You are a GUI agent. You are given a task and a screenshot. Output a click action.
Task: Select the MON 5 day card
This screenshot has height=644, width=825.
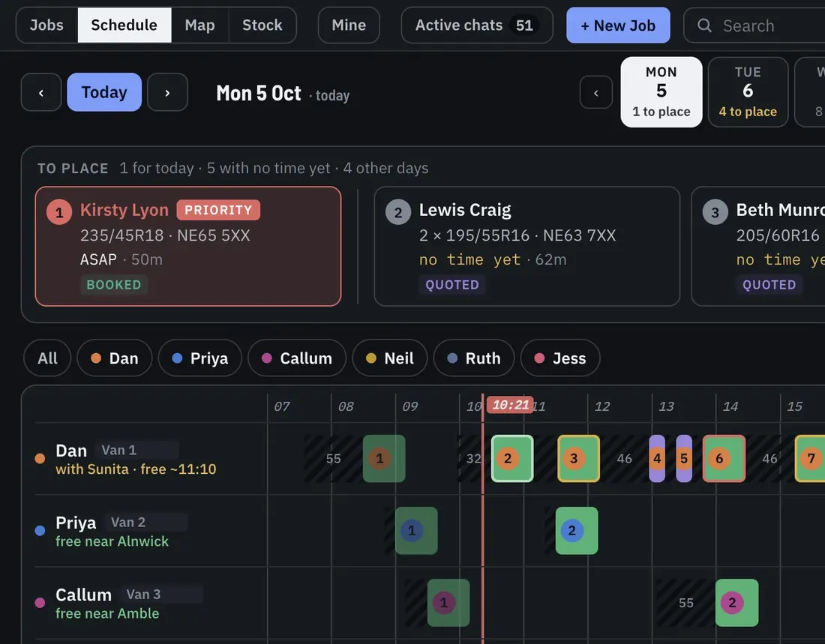pos(661,92)
